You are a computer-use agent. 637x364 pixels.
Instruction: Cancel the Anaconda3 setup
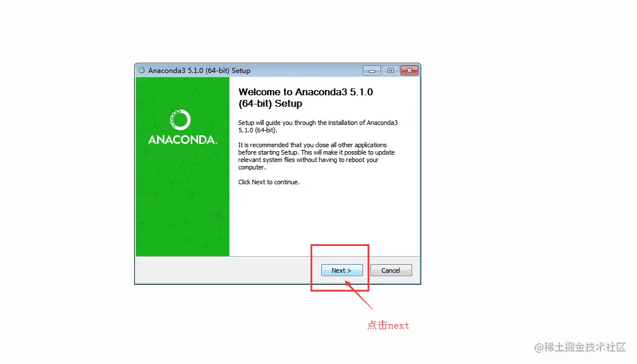pyautogui.click(x=391, y=270)
